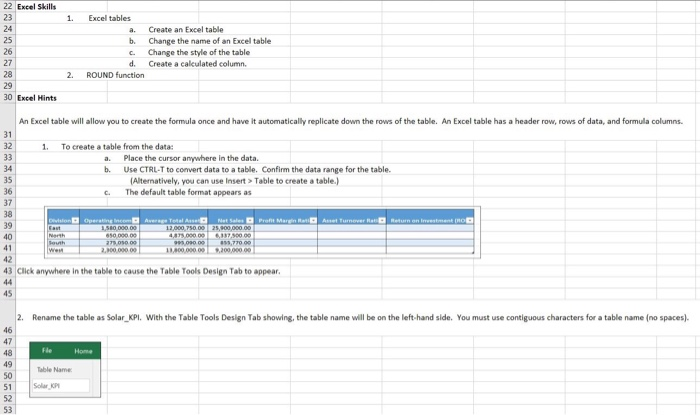
Task: Click the 'Excel tables' list item
Action: [x=109, y=18]
